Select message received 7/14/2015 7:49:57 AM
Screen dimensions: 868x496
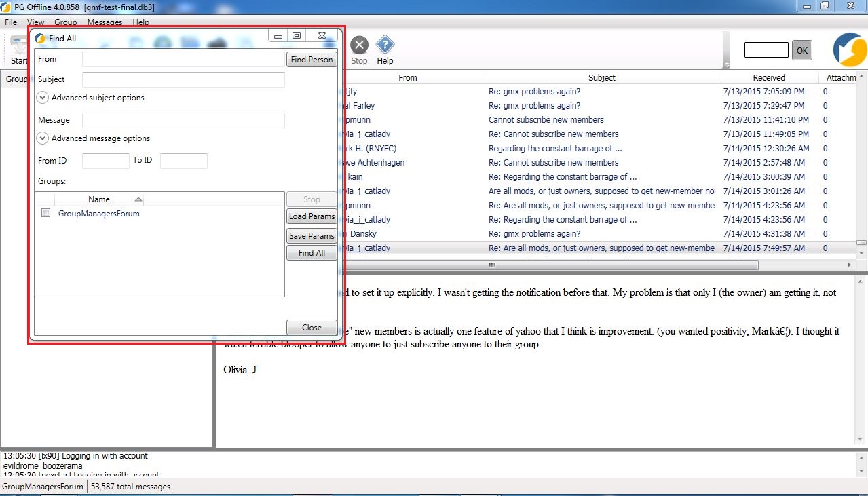tap(601, 248)
